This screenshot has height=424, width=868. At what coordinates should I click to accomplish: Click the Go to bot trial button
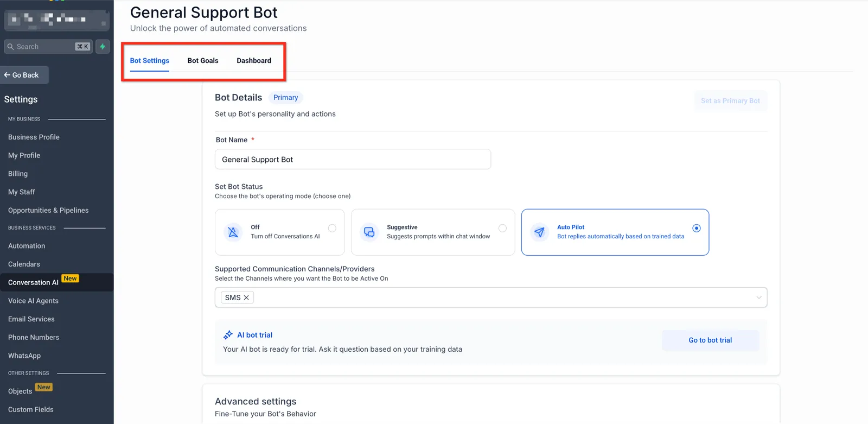[x=710, y=340]
